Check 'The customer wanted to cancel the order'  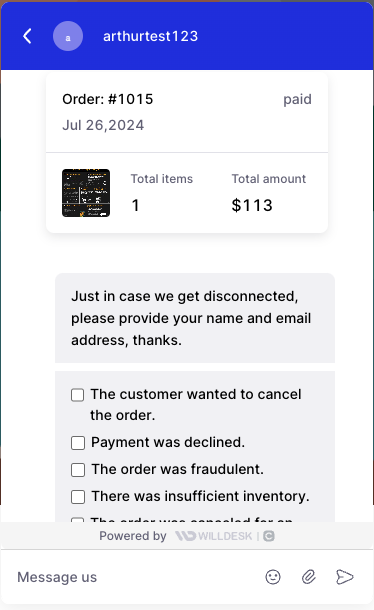pyautogui.click(x=77, y=395)
